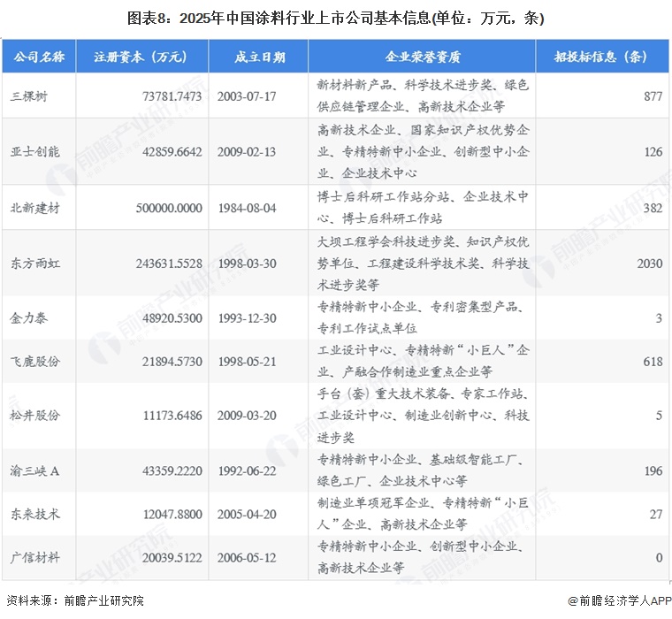Click the date 1998-03-30

click(x=248, y=264)
